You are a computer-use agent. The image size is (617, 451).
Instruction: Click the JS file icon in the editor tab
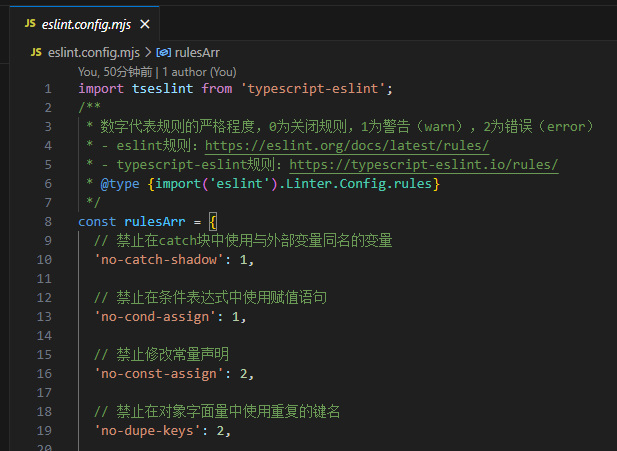[x=30, y=21]
